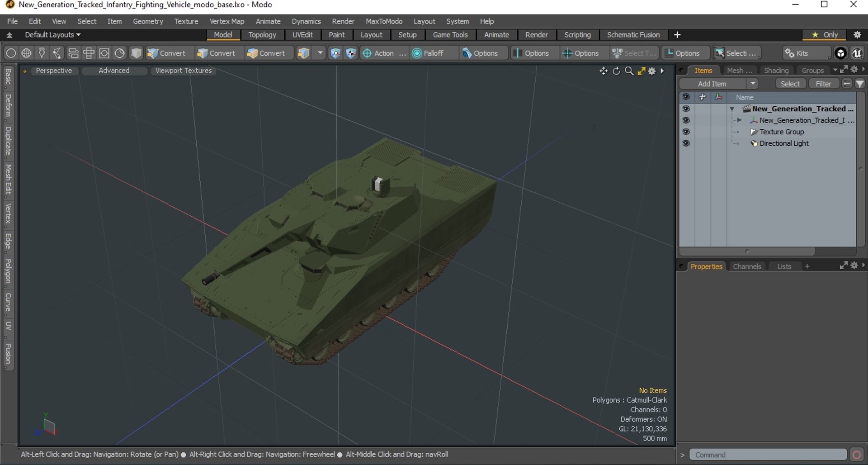Click the home arrow icon beside Default Layouts
This screenshot has width=868, height=465.
9,35
